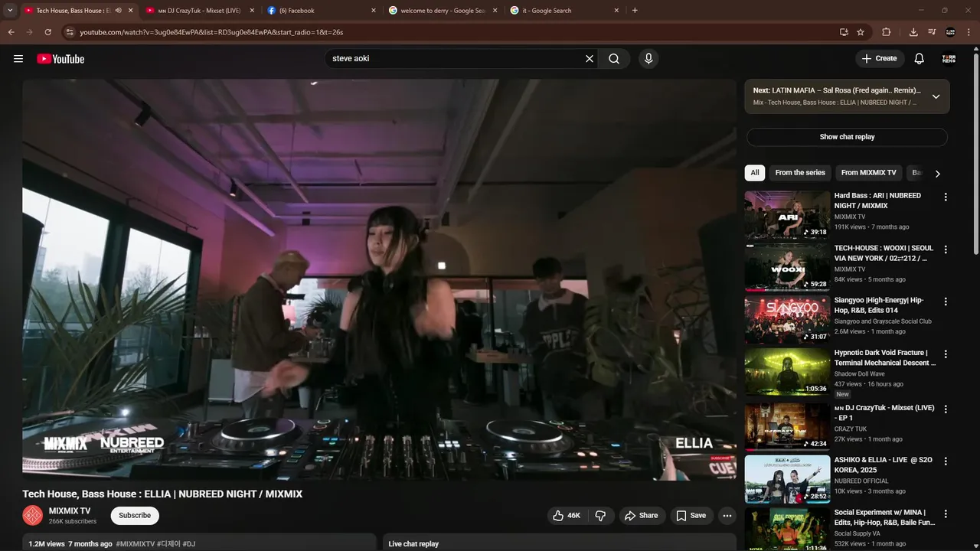
Task: Show browser downloads
Action: pos(913,32)
